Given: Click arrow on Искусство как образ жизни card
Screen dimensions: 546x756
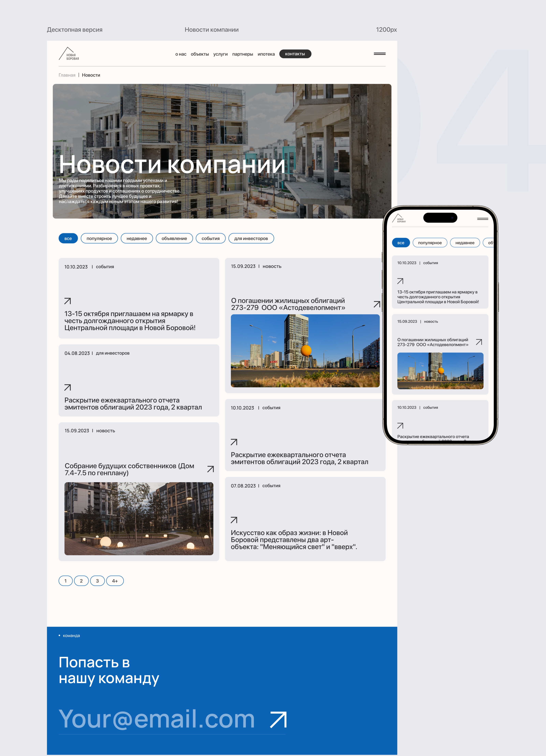Looking at the screenshot, I should click(234, 520).
